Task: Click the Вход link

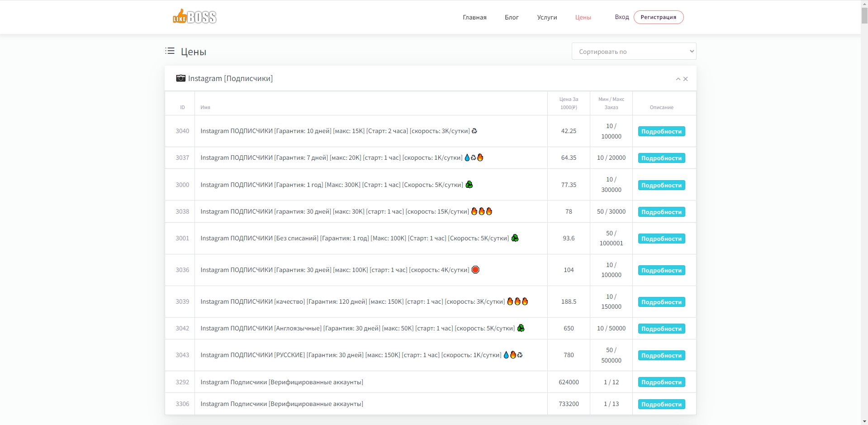Action: pyautogui.click(x=622, y=17)
